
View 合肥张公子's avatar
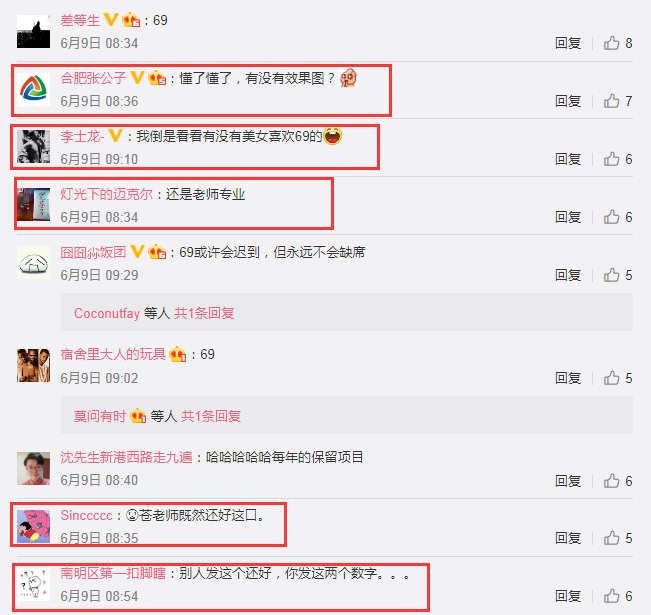coord(34,89)
